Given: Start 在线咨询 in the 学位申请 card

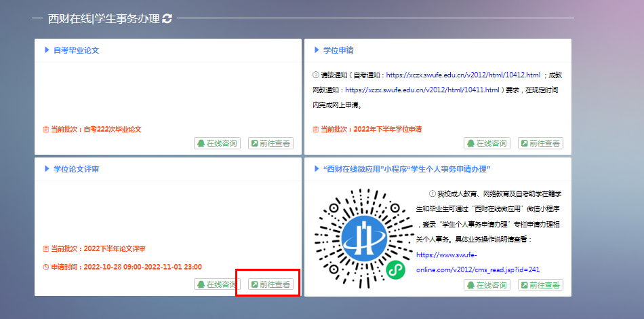Looking at the screenshot, I should 487,143.
